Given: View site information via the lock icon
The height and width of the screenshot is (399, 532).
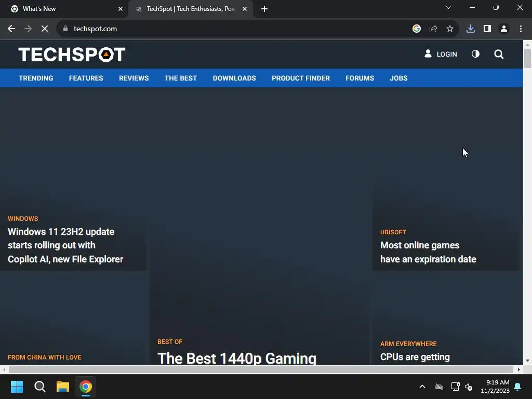Looking at the screenshot, I should (x=65, y=29).
